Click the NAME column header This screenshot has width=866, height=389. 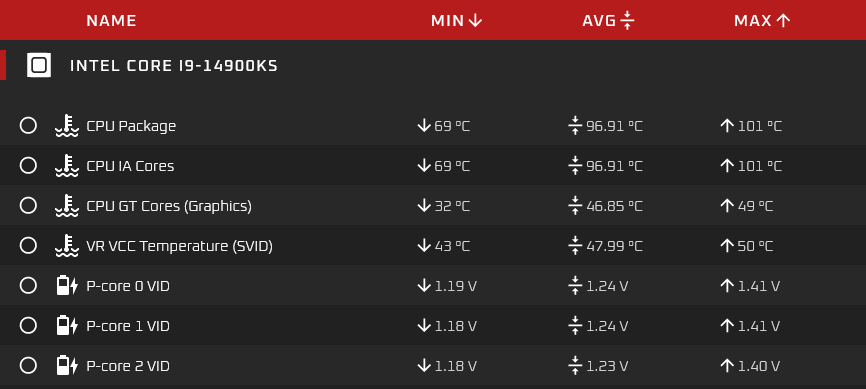click(x=112, y=21)
